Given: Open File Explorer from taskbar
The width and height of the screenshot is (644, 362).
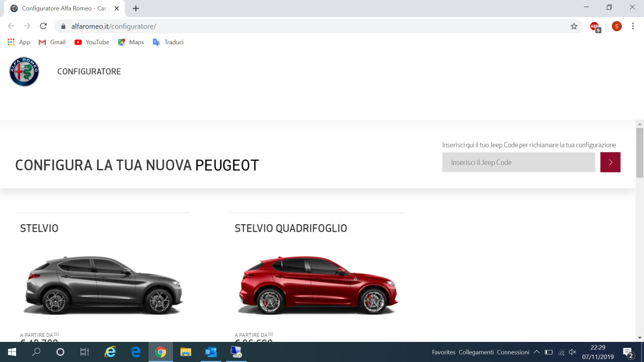Looking at the screenshot, I should [186, 352].
